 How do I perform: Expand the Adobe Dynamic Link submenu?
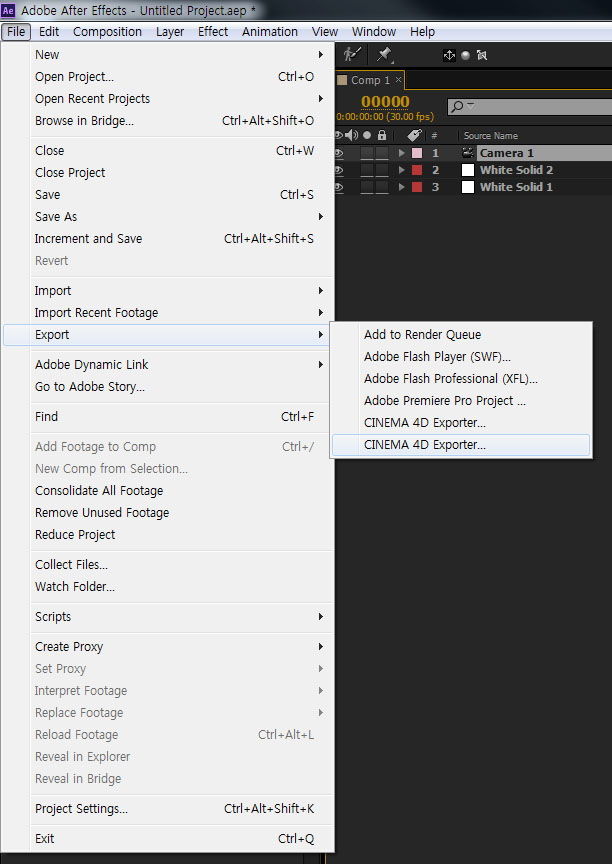pyautogui.click(x=321, y=364)
